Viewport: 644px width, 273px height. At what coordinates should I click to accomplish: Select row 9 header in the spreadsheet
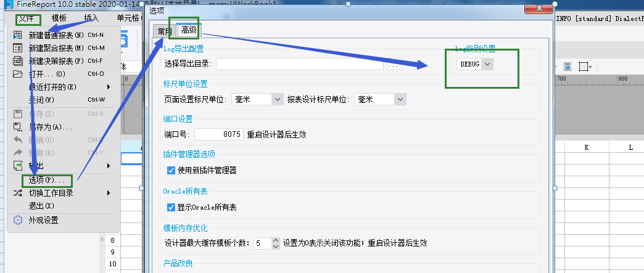point(112,252)
